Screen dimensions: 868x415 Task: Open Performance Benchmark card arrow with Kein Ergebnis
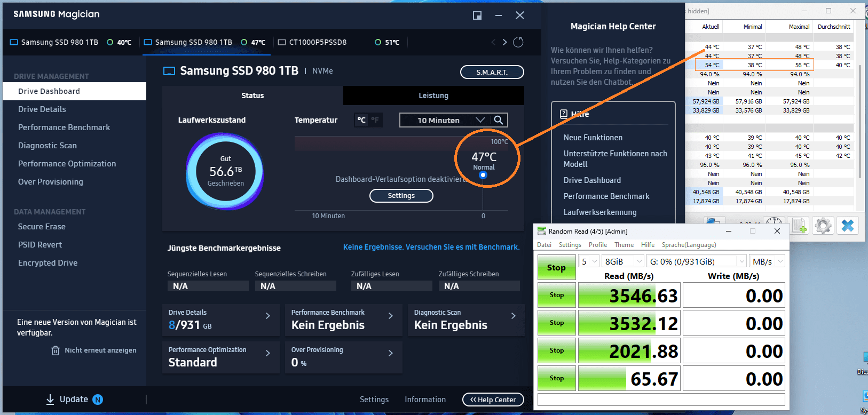pos(390,316)
